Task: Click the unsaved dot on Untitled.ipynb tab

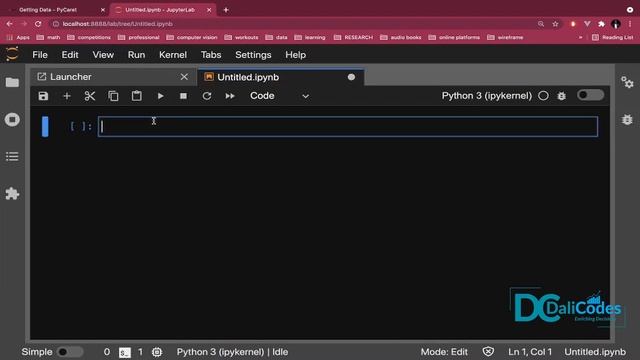Action: click(x=351, y=77)
